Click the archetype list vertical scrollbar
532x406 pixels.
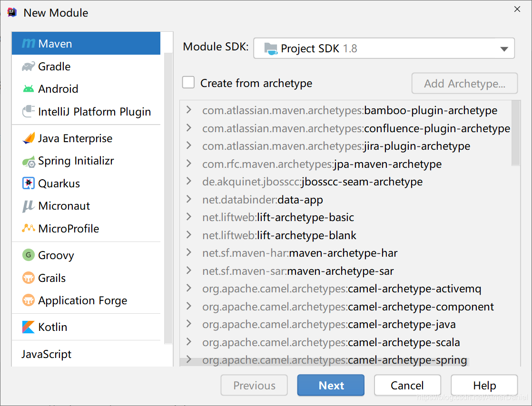pos(516,133)
